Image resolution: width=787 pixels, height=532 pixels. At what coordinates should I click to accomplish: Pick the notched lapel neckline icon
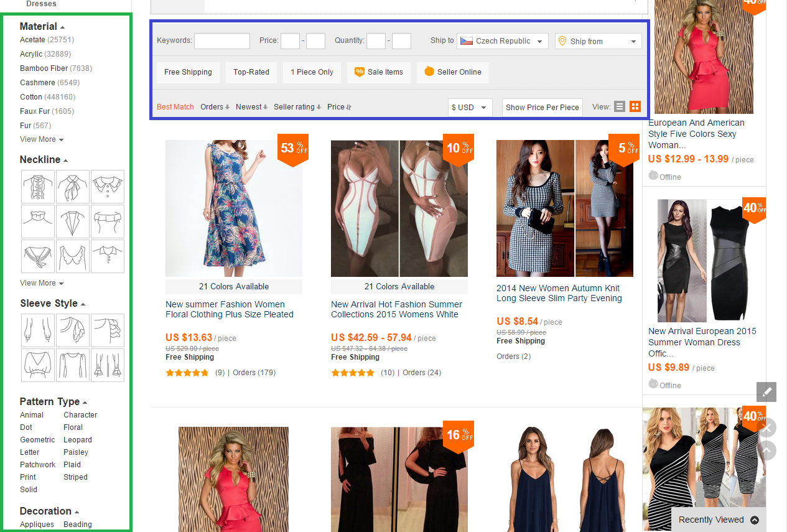point(73,222)
